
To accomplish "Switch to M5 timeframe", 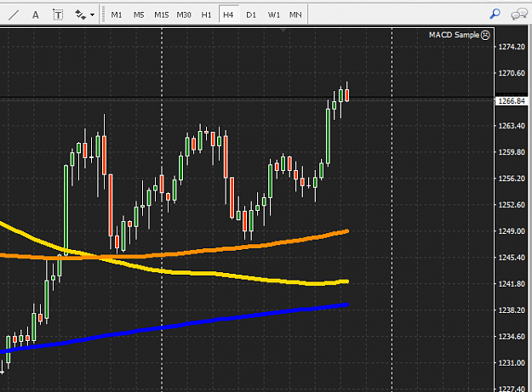I will point(139,15).
